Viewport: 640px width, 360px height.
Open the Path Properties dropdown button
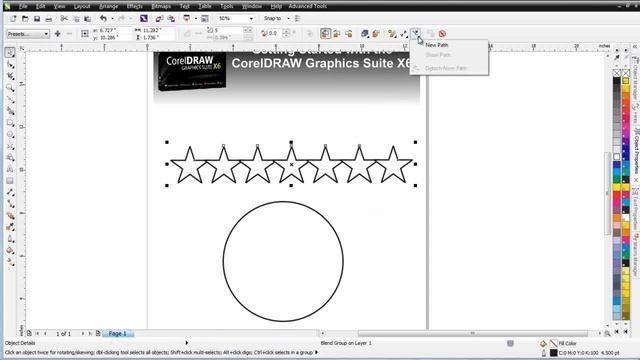(x=416, y=33)
